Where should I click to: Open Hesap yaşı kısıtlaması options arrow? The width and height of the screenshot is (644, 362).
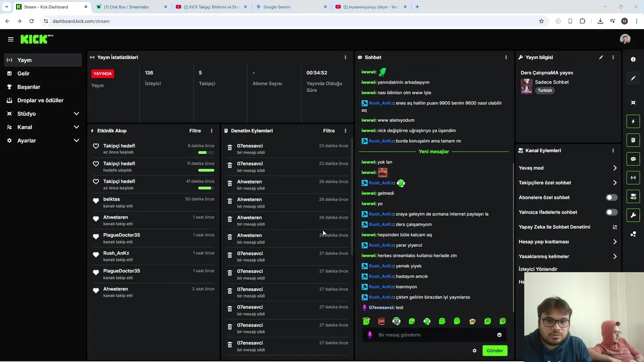click(615, 242)
